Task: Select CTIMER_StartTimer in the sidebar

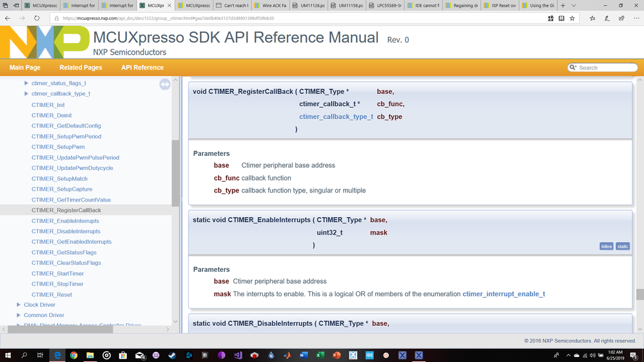Action: click(57, 273)
